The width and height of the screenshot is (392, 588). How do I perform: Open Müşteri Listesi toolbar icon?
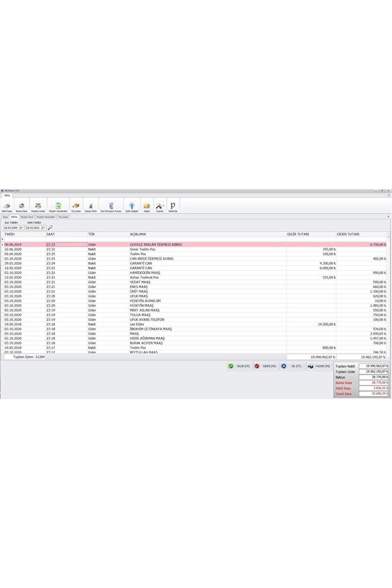[38, 207]
